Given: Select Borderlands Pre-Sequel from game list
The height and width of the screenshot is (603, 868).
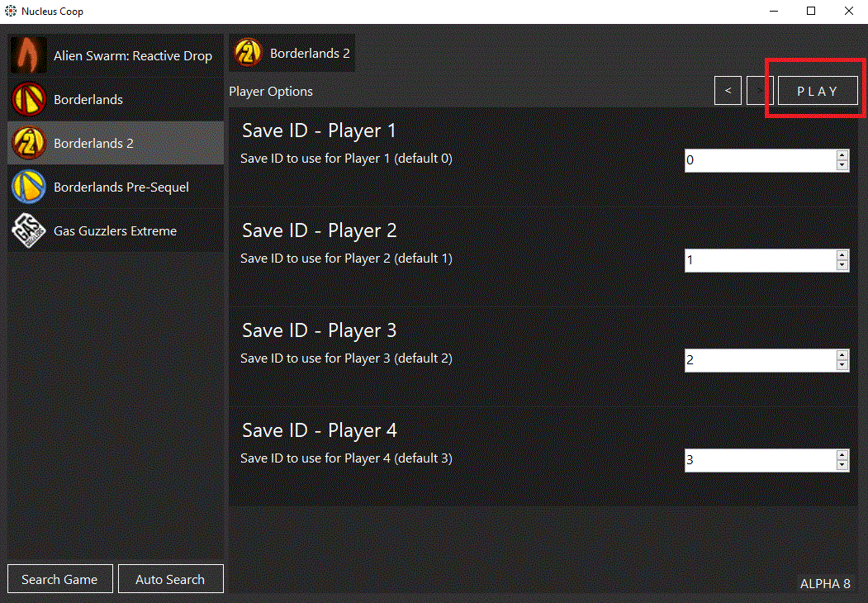Looking at the screenshot, I should (x=121, y=187).
